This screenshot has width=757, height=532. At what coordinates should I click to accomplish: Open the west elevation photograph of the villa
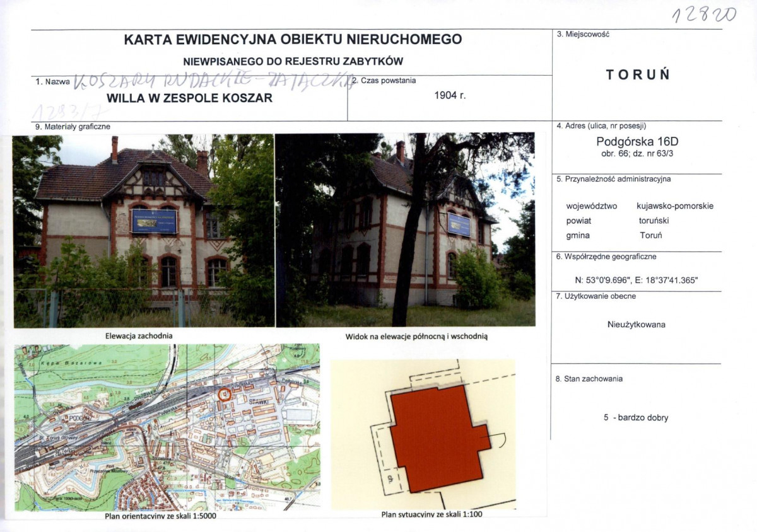144,230
